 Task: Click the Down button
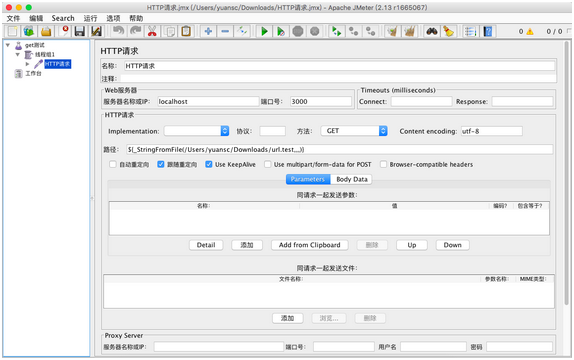point(452,245)
